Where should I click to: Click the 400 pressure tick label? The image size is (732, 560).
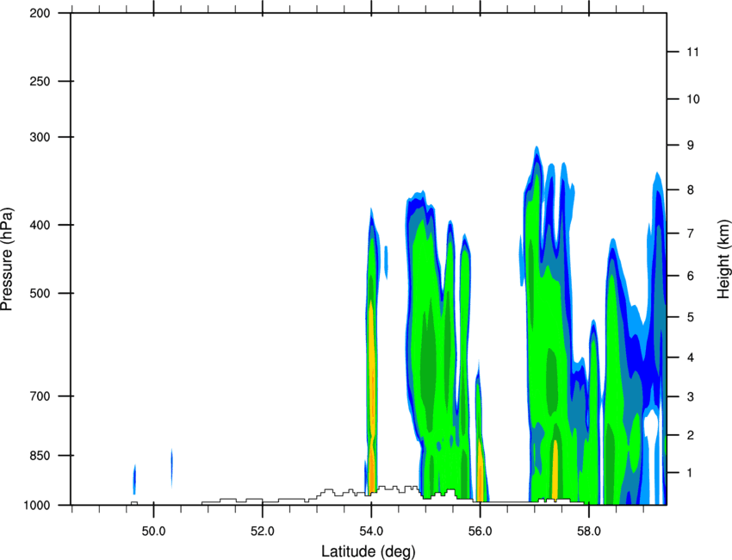click(40, 225)
